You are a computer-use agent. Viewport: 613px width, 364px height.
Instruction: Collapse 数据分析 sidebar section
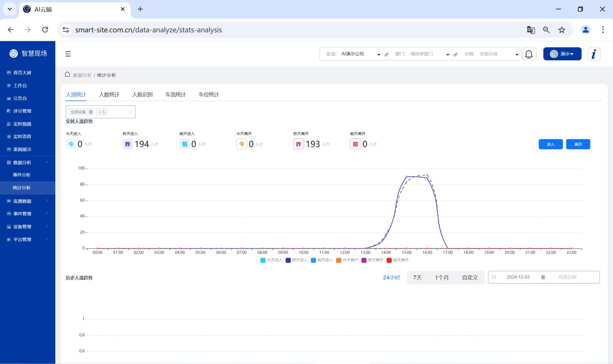click(x=28, y=162)
